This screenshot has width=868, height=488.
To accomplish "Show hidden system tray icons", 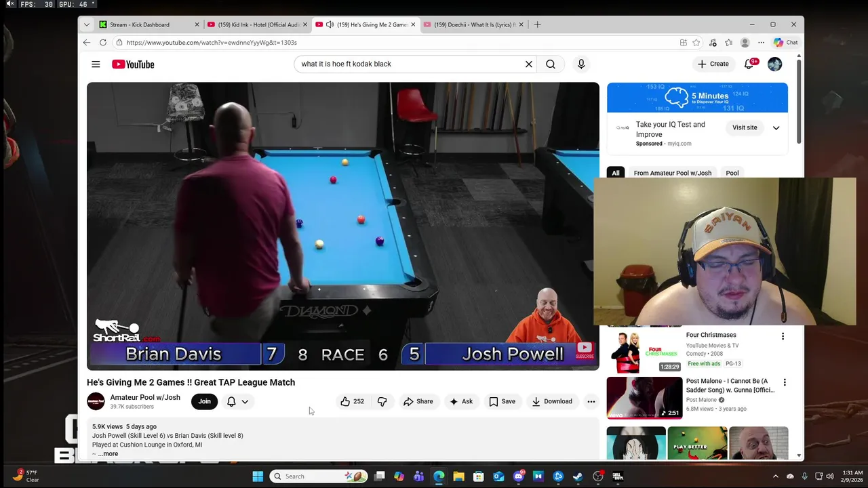I will click(776, 476).
